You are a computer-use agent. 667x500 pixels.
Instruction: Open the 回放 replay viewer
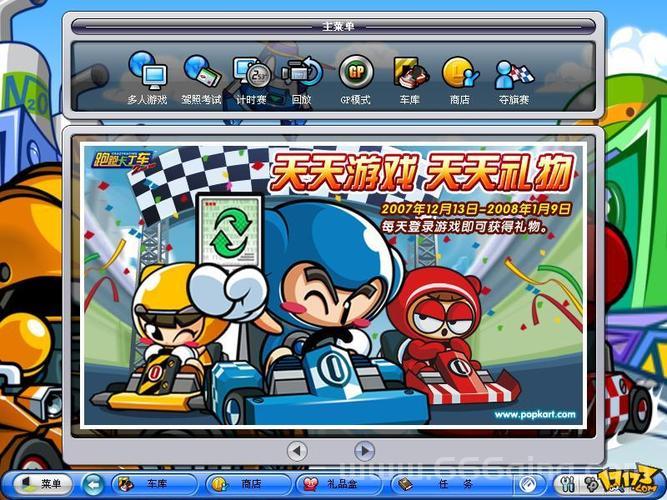302,80
